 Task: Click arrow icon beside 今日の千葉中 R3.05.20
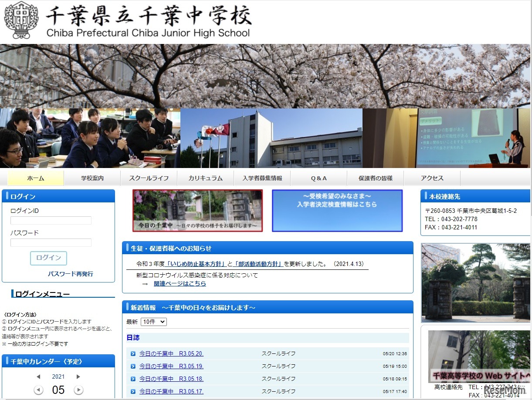pos(133,353)
